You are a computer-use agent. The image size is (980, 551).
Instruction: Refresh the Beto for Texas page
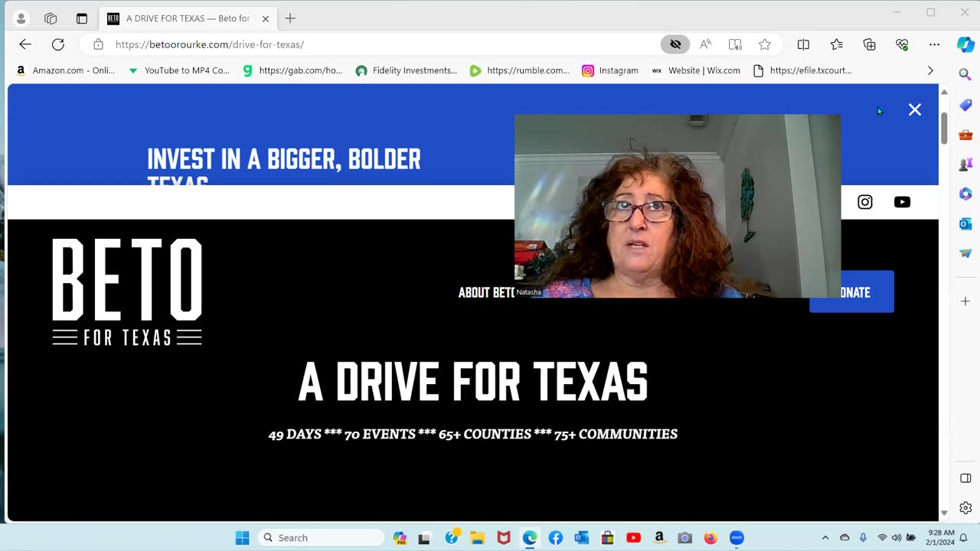point(58,44)
